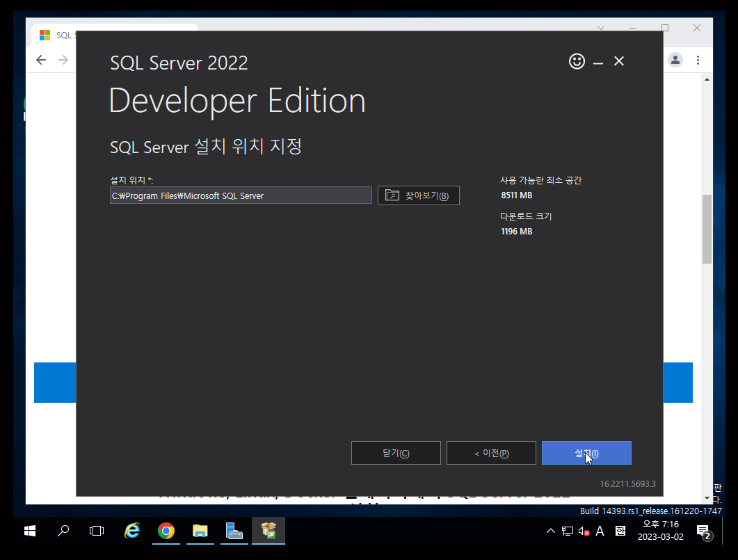
Task: Open Chrome profile avatar icon
Action: click(675, 60)
